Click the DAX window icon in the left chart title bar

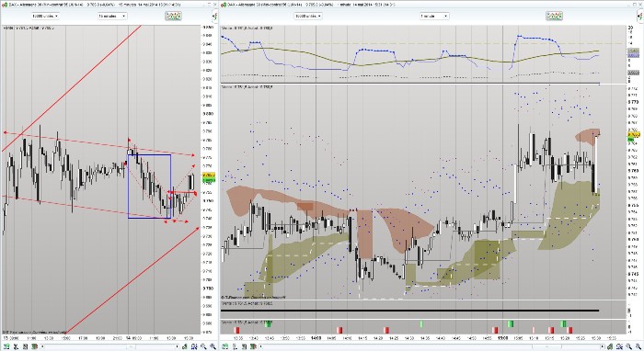[4, 5]
